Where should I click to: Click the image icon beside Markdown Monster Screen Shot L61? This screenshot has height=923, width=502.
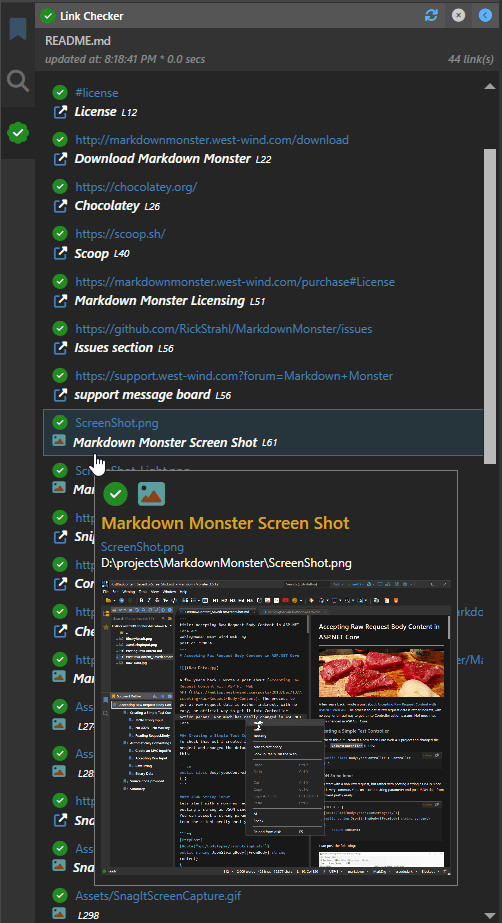59,441
